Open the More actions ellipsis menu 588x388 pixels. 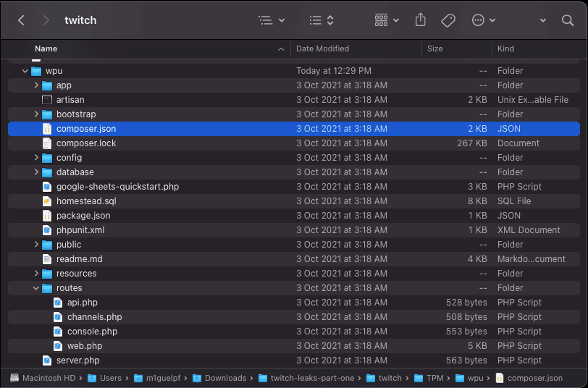coord(483,20)
